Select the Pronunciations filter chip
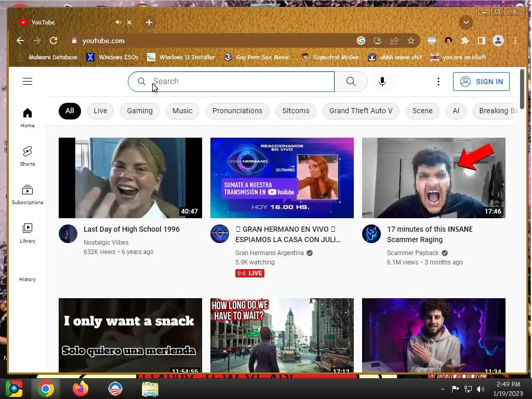This screenshot has height=399, width=532. point(237,111)
